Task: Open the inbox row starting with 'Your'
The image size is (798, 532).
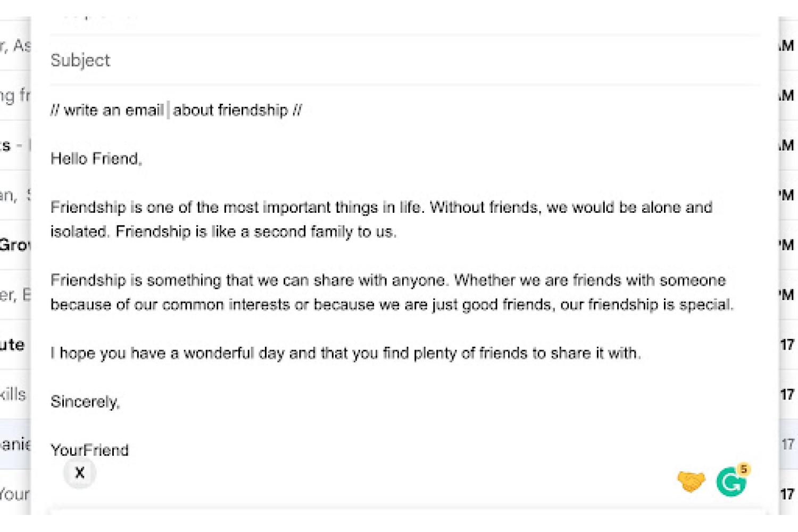Action: pyautogui.click(x=15, y=494)
